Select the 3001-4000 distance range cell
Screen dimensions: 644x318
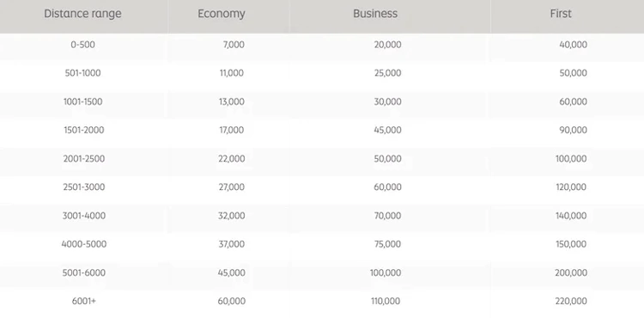[84, 216]
